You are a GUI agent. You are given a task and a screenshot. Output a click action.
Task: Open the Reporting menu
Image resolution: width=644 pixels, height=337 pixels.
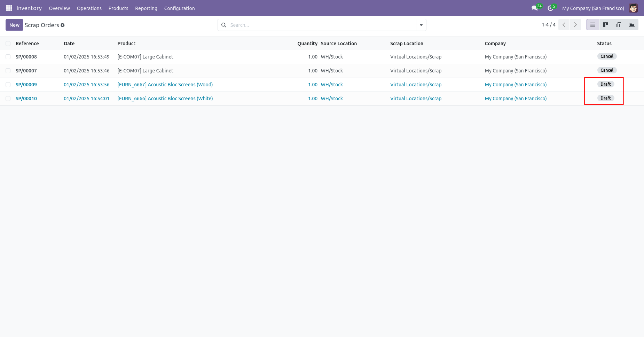point(146,8)
